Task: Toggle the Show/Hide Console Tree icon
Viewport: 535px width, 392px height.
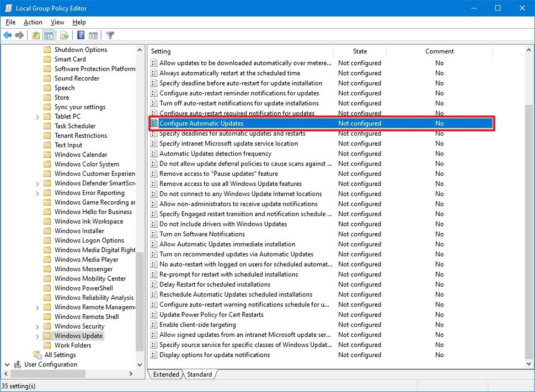Action: (x=48, y=35)
